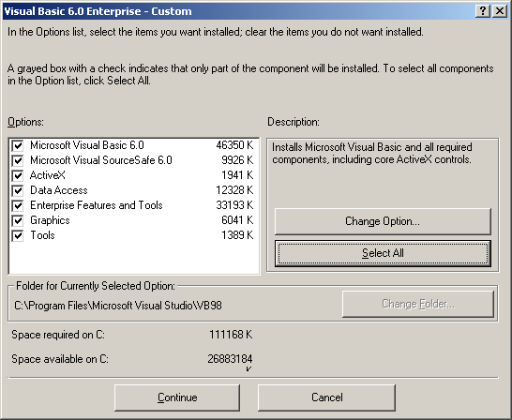Click the 1941 K size value
The height and width of the screenshot is (420, 512).
click(x=237, y=175)
